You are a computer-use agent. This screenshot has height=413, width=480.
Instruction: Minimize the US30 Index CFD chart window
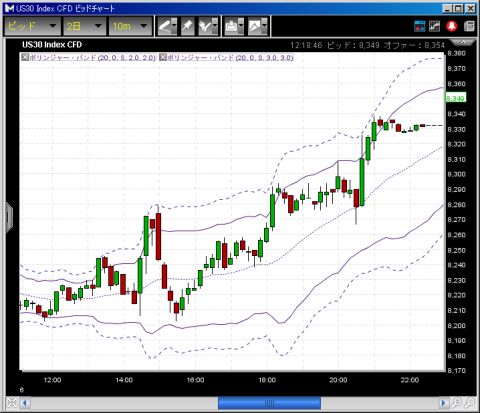click(447, 9)
